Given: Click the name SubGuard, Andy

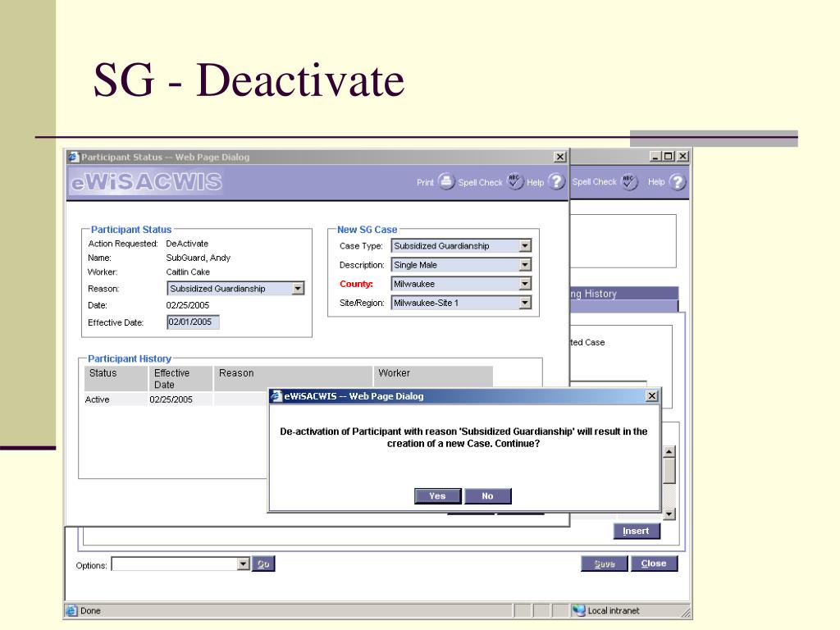Looking at the screenshot, I should [199, 258].
